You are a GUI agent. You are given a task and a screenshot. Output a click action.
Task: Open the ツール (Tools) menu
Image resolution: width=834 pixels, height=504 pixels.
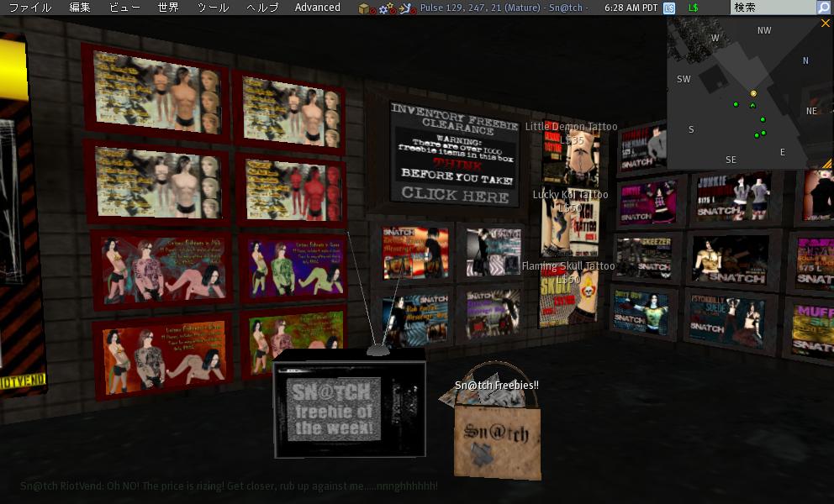pos(213,8)
